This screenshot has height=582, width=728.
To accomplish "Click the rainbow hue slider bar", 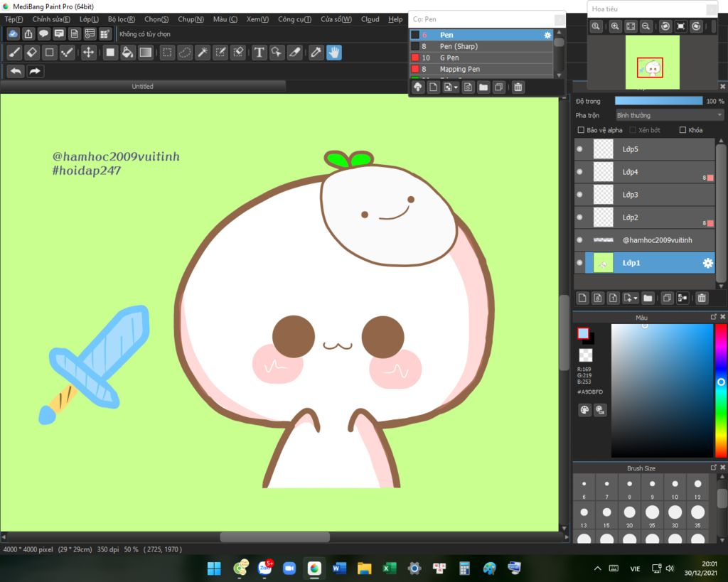I will 721,390.
